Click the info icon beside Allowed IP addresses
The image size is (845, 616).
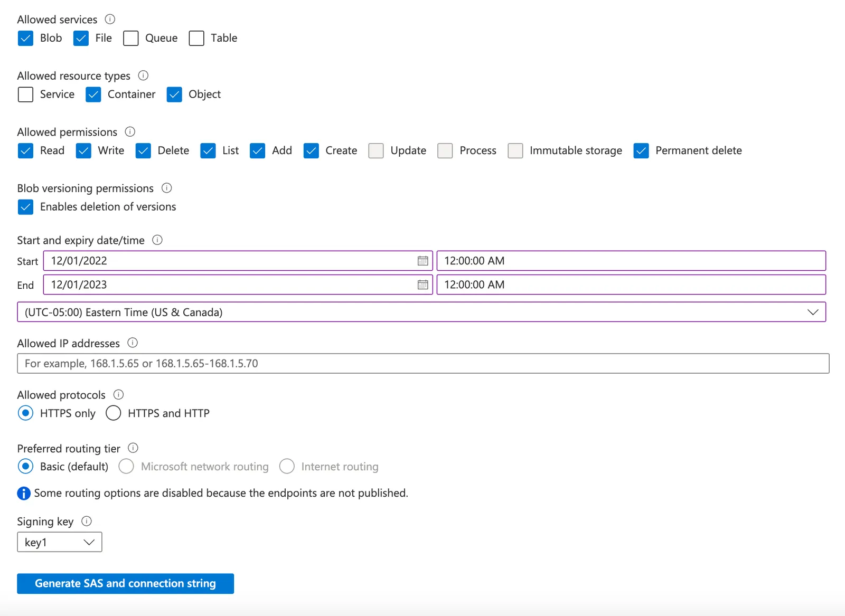tap(133, 343)
